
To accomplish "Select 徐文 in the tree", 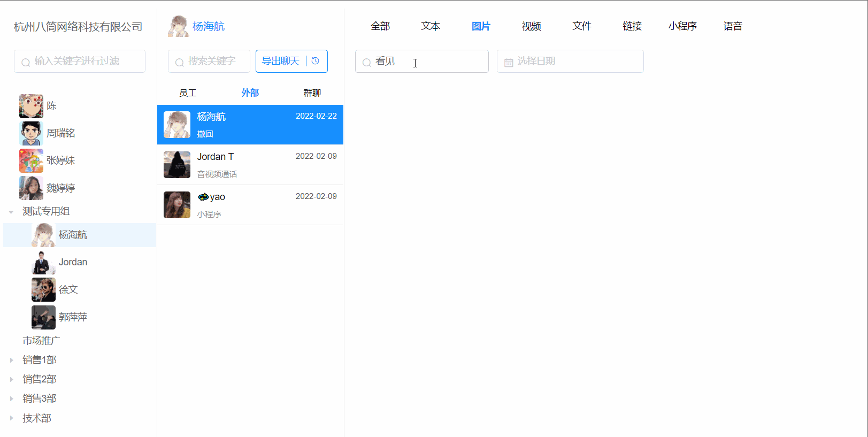I will tap(68, 289).
